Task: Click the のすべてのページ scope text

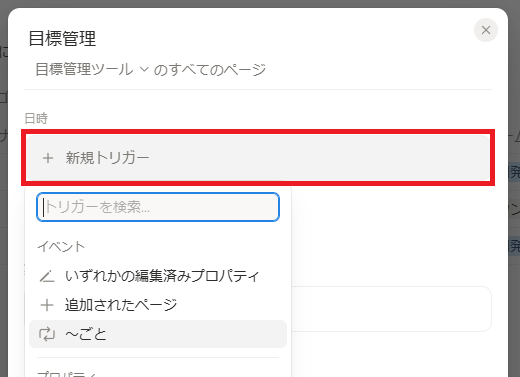Action: click(209, 70)
